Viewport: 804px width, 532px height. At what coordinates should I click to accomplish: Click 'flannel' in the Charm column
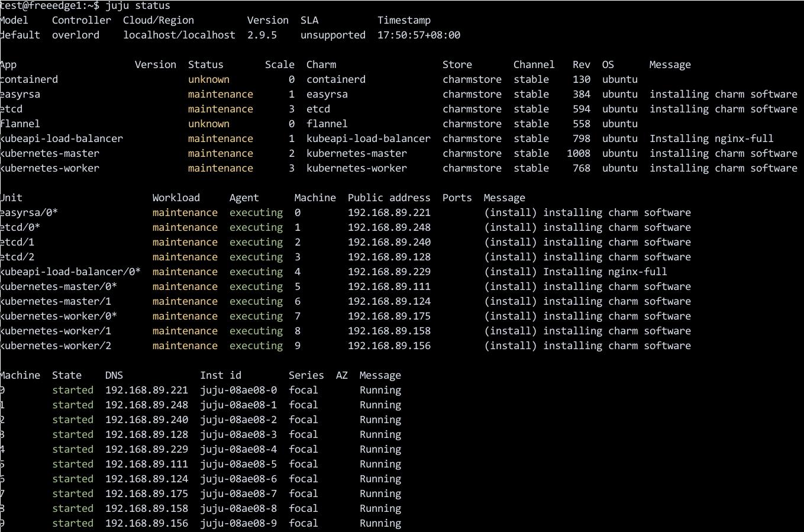tap(327, 124)
